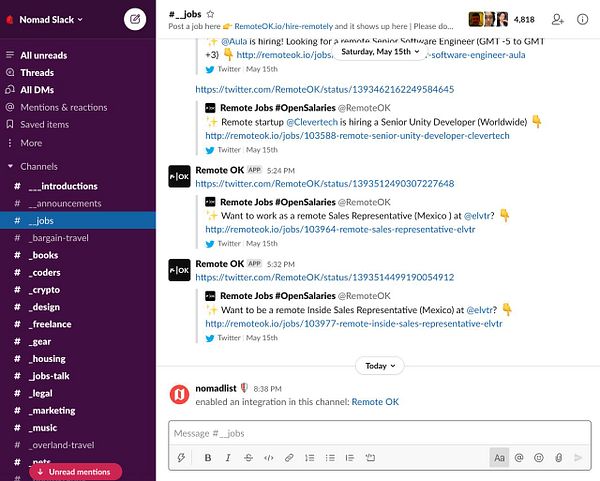The image size is (600, 481).
Task: Insert inline code formatting
Action: pyautogui.click(x=269, y=457)
